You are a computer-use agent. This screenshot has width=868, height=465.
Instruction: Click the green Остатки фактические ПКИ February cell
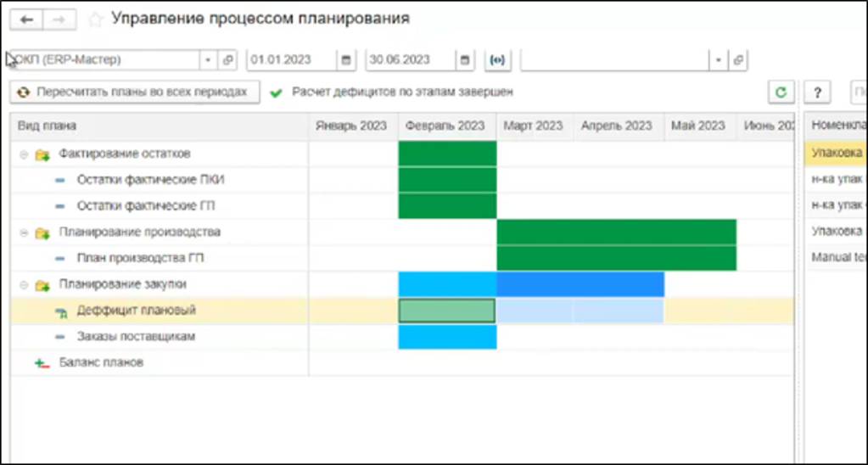[446, 180]
